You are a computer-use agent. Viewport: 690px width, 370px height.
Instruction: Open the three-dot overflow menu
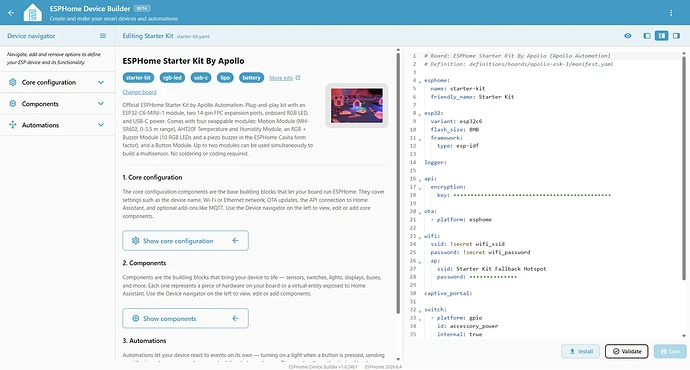point(671,13)
